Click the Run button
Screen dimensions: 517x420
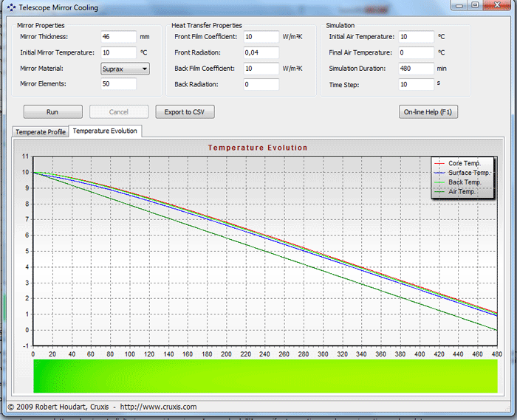click(x=52, y=112)
